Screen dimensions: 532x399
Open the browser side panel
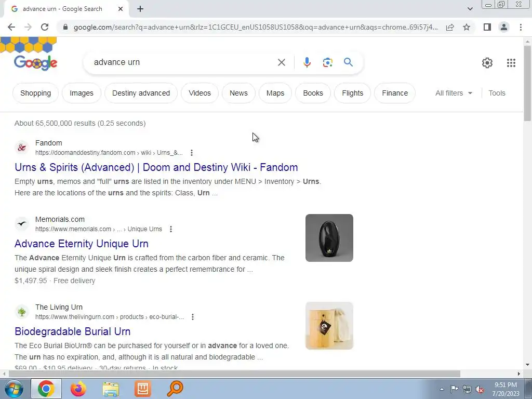487,27
